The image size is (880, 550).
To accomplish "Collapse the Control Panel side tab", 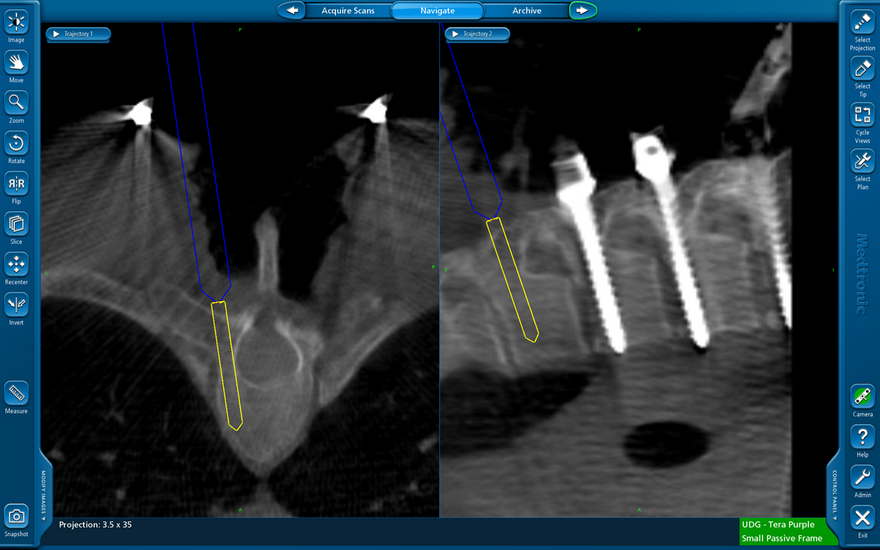I will click(x=835, y=495).
